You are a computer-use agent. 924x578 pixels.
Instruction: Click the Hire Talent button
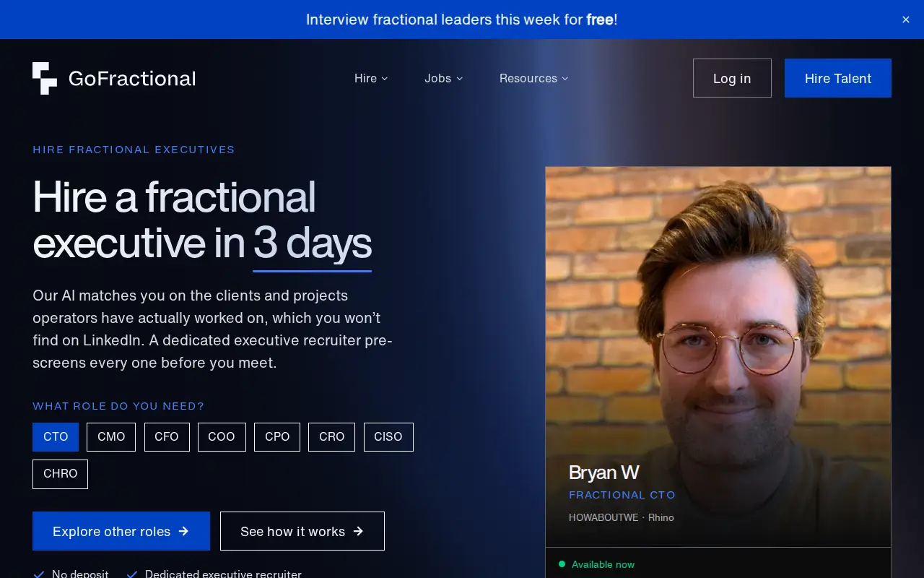click(x=838, y=78)
